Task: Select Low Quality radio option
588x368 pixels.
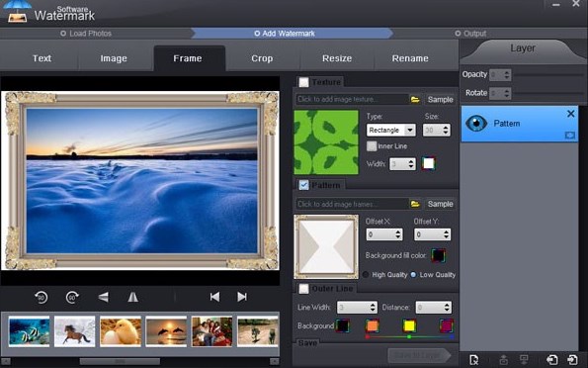Action: 413,274
